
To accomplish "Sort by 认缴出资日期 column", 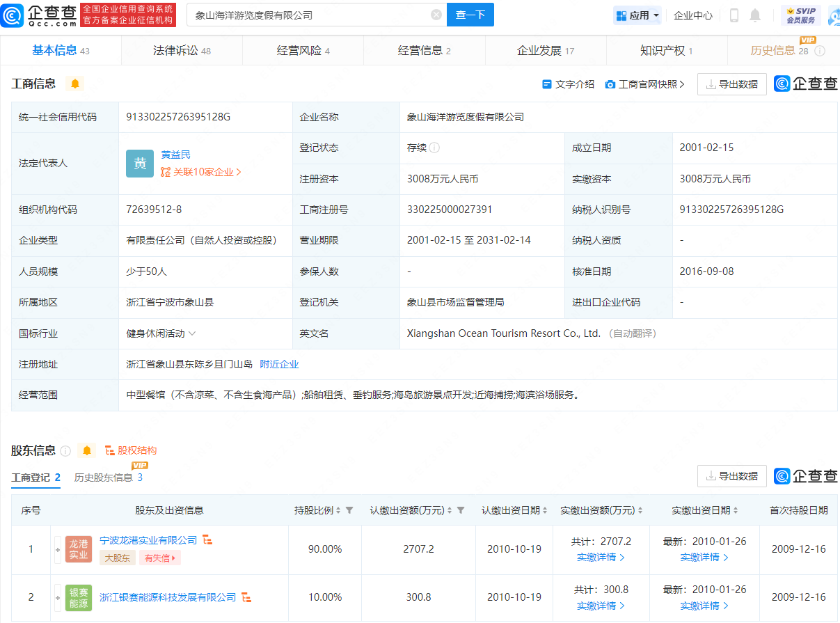I will point(545,510).
